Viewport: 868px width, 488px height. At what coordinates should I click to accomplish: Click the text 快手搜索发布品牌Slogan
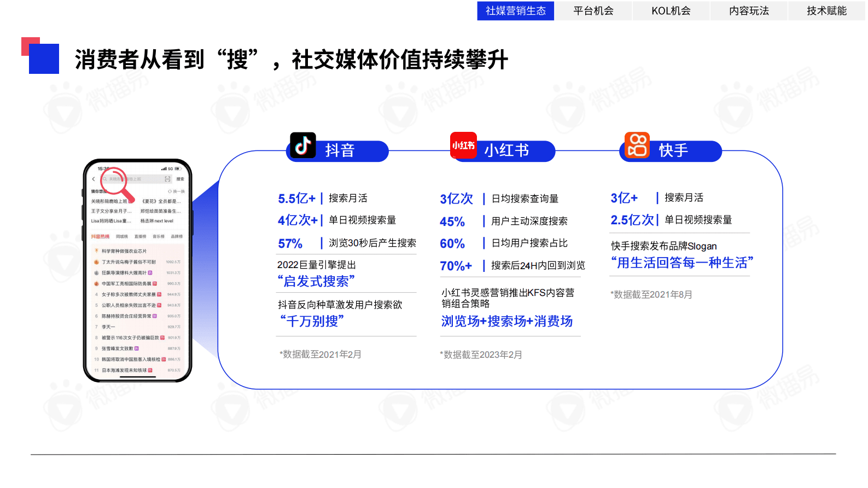pos(664,246)
